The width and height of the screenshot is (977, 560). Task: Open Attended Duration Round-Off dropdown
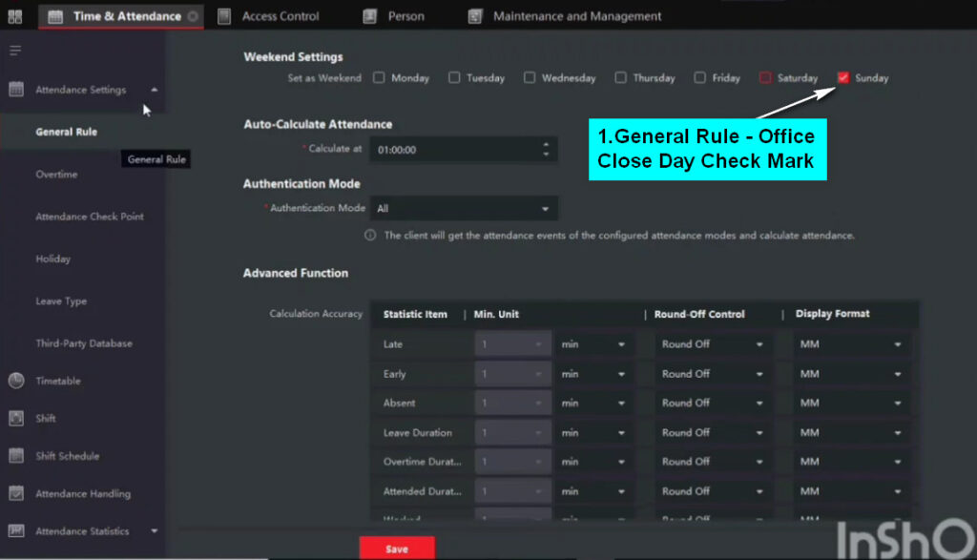712,491
